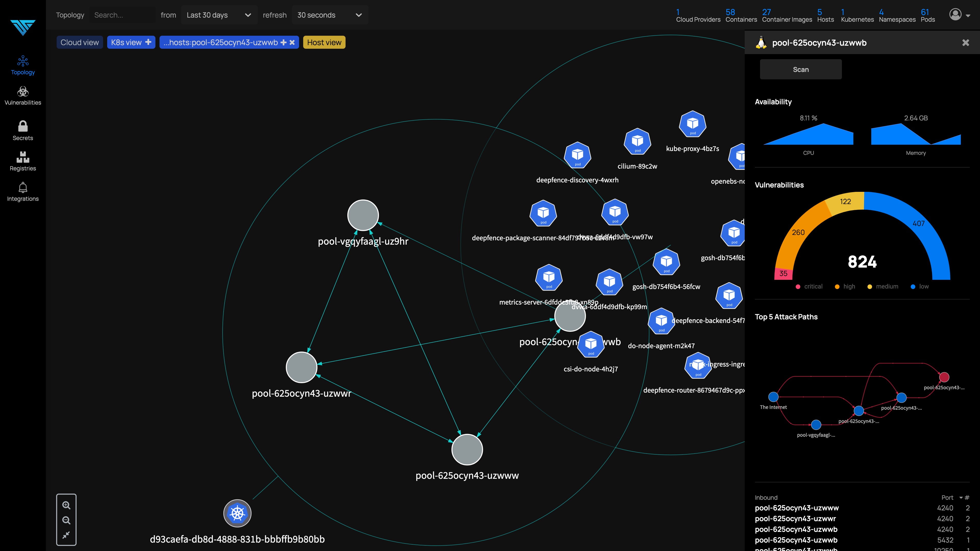Select the cilium-89c2w pod
980x551 pixels.
(x=637, y=142)
